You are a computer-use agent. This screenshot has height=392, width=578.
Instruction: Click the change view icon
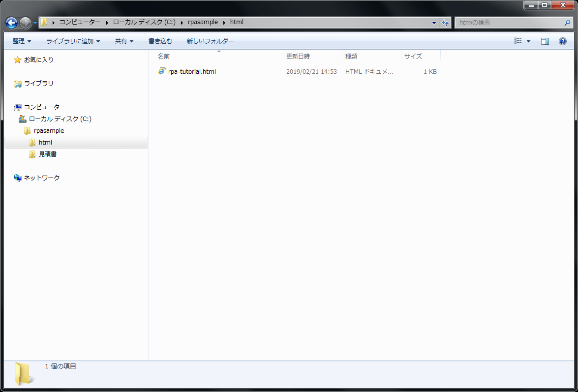[x=518, y=41]
